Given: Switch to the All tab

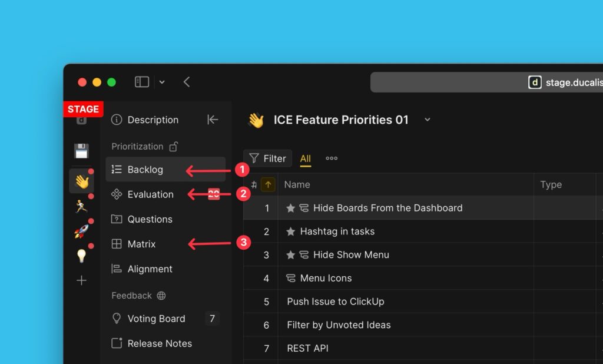Looking at the screenshot, I should point(305,158).
